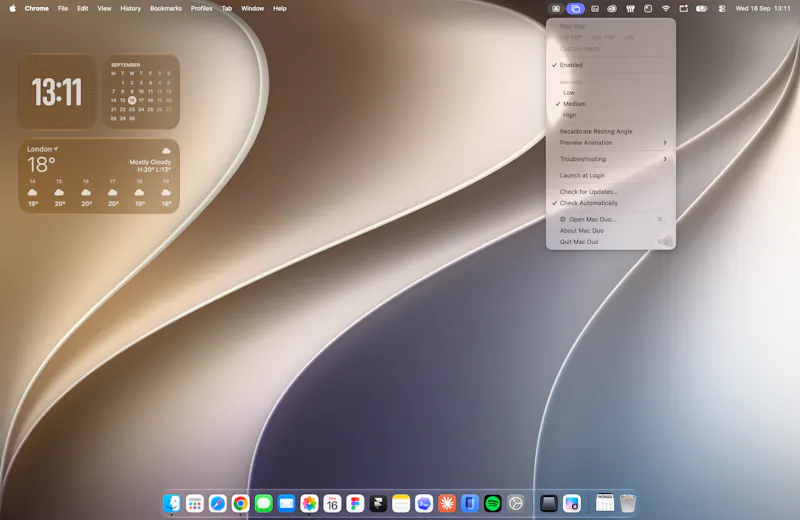Open the Mail app in the dock
Image resolution: width=800 pixels, height=520 pixels.
click(286, 504)
